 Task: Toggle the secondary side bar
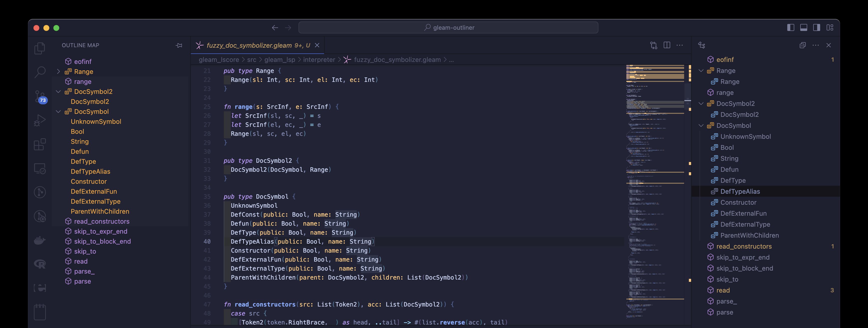coord(817,28)
